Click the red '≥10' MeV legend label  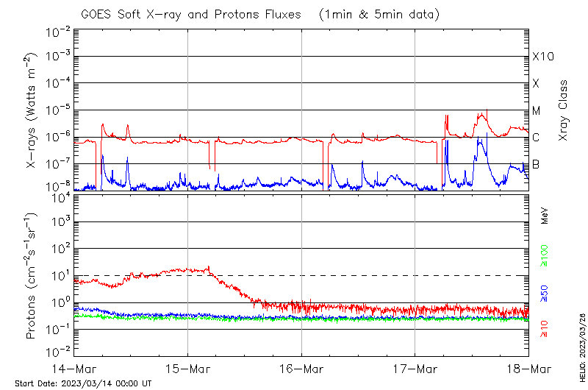point(544,329)
